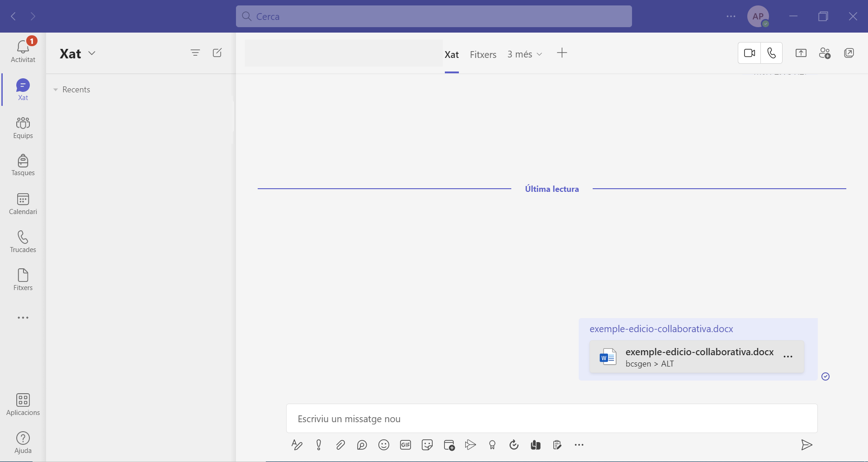The width and height of the screenshot is (868, 462).
Task: Open the emoji picker
Action: click(x=384, y=445)
